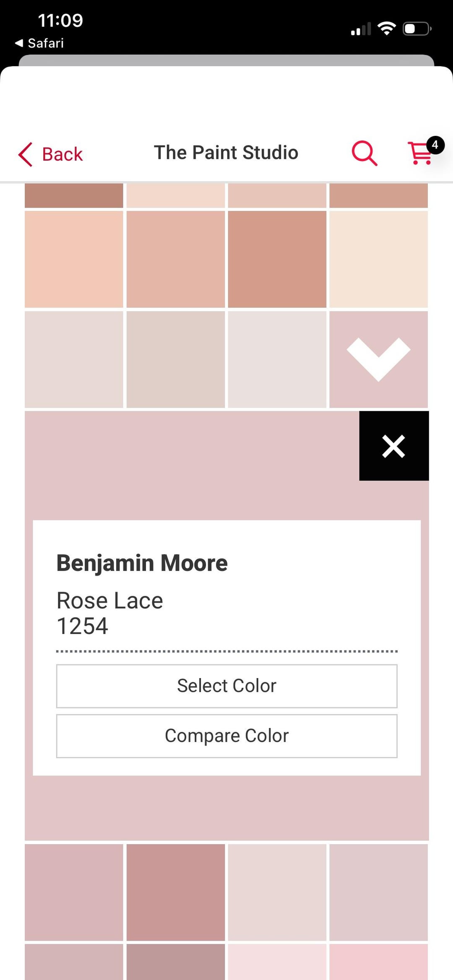The width and height of the screenshot is (453, 980).
Task: Close the Rose Lace color detail panel
Action: [393, 446]
